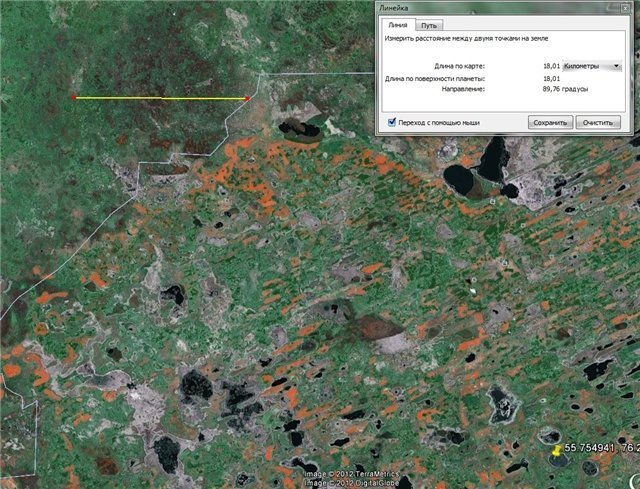Toggle the Переход с помощью мыши checkbox

point(392,122)
